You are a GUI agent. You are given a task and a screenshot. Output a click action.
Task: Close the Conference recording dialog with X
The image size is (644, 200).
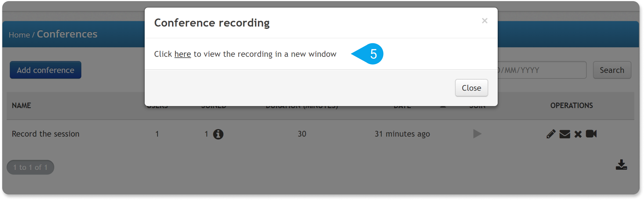pyautogui.click(x=484, y=21)
